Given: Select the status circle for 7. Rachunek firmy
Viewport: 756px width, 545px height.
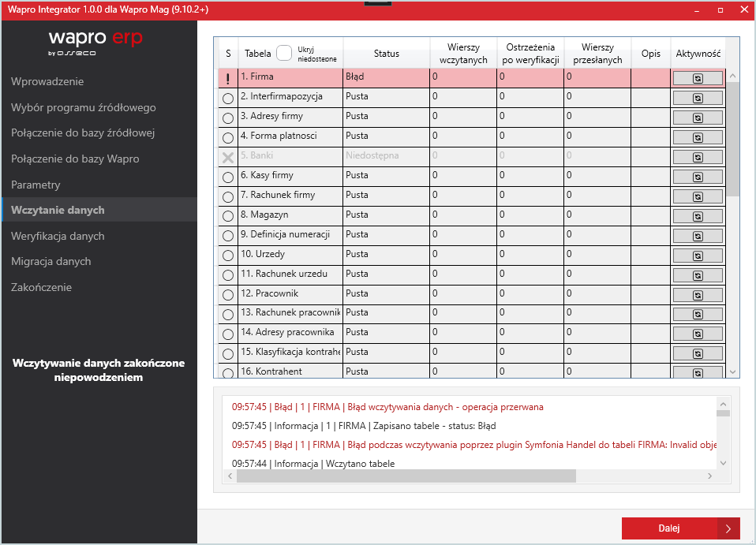Looking at the screenshot, I should pos(227,196).
